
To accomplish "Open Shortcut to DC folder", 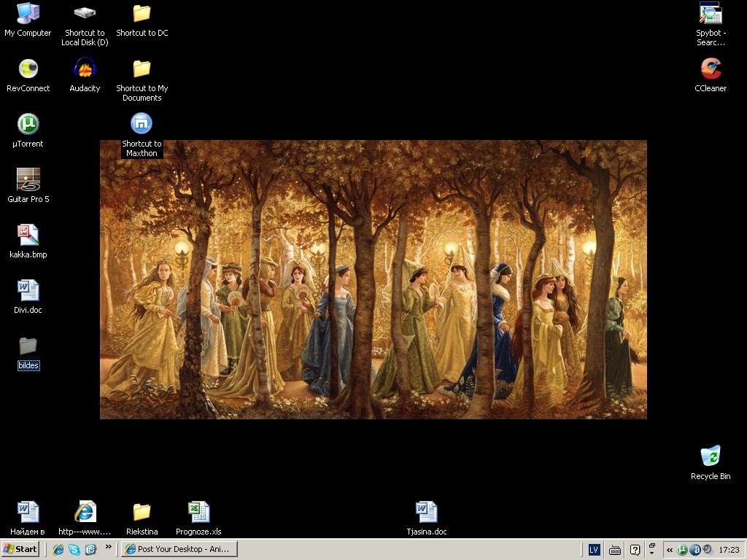I will click(x=142, y=19).
